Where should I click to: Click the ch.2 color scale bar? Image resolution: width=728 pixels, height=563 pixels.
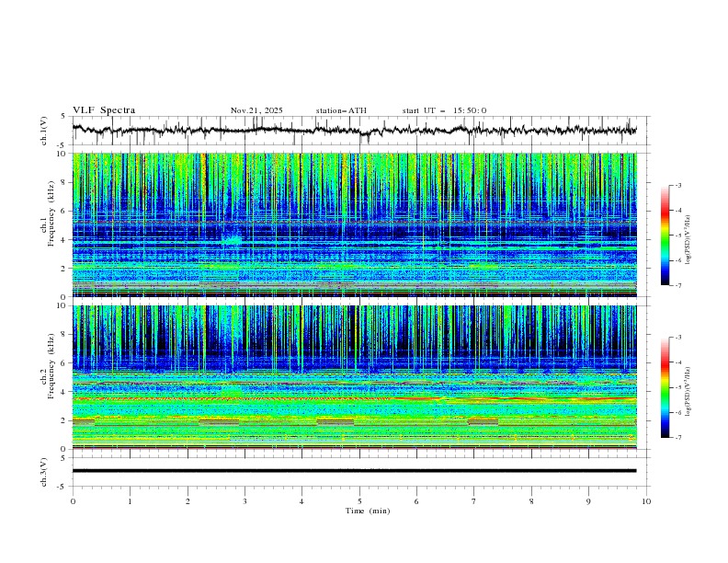[665, 387]
